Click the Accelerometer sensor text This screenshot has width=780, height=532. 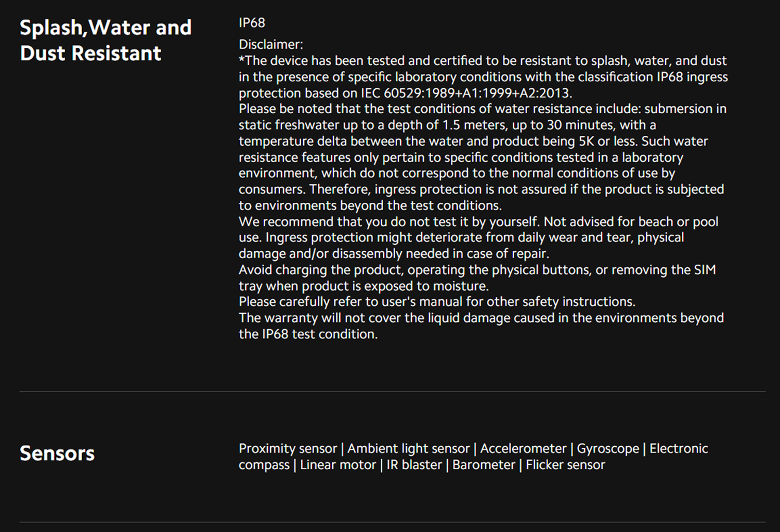coord(523,448)
